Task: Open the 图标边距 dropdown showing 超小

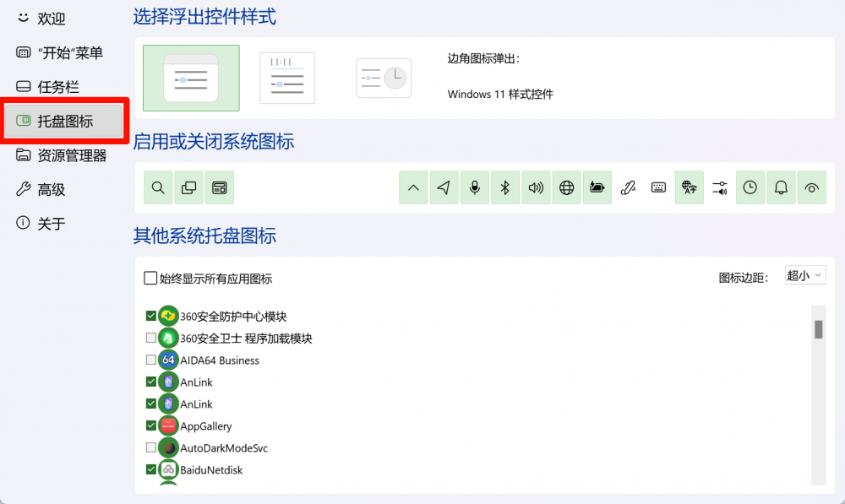Action: pos(804,275)
